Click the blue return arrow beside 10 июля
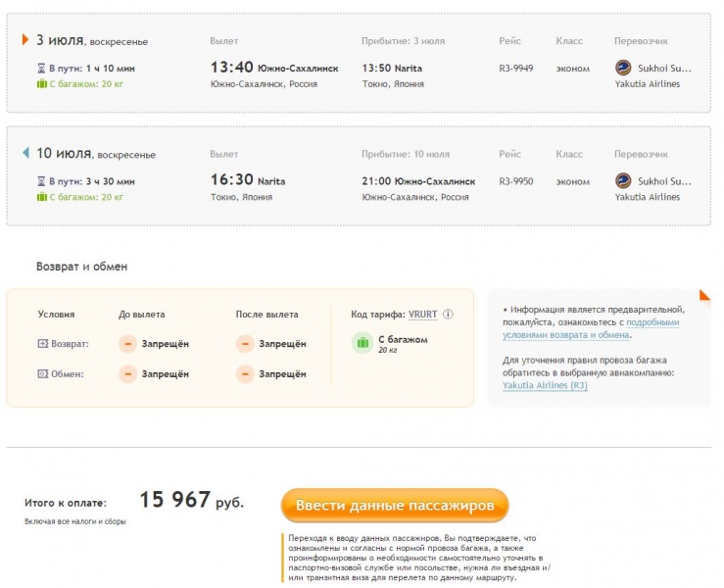This screenshot has width=724, height=588. [25, 153]
